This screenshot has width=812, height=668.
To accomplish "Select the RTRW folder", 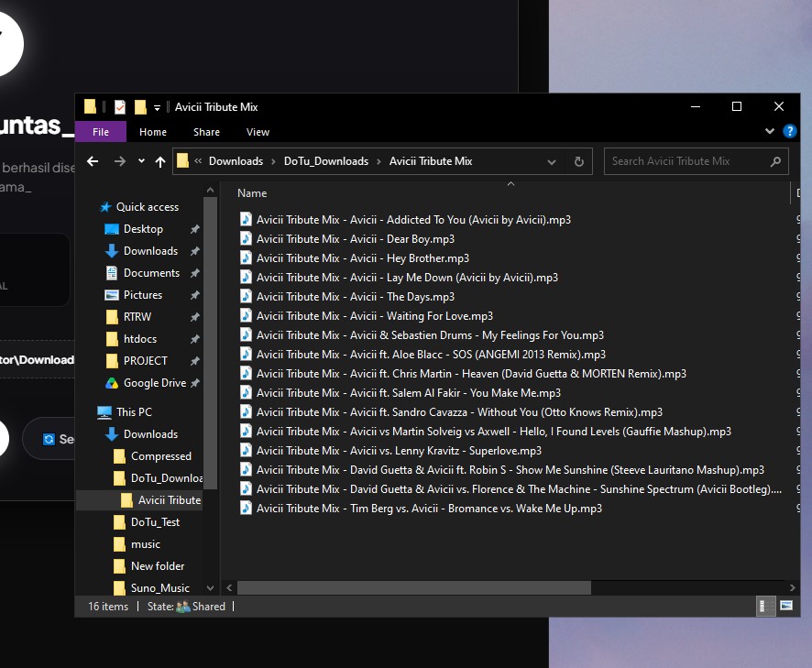I will [x=137, y=317].
